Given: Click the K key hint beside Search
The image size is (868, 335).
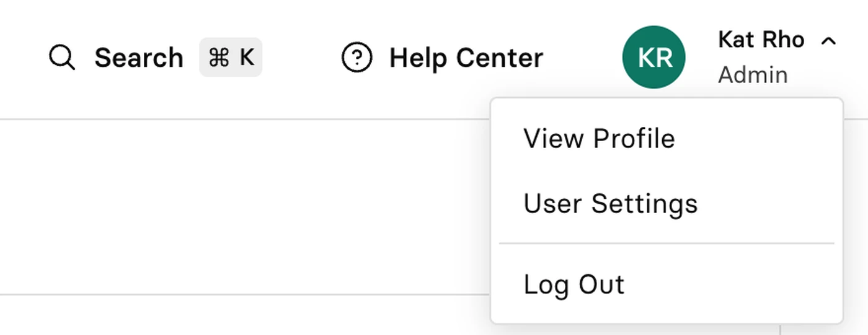Looking at the screenshot, I should 247,58.
